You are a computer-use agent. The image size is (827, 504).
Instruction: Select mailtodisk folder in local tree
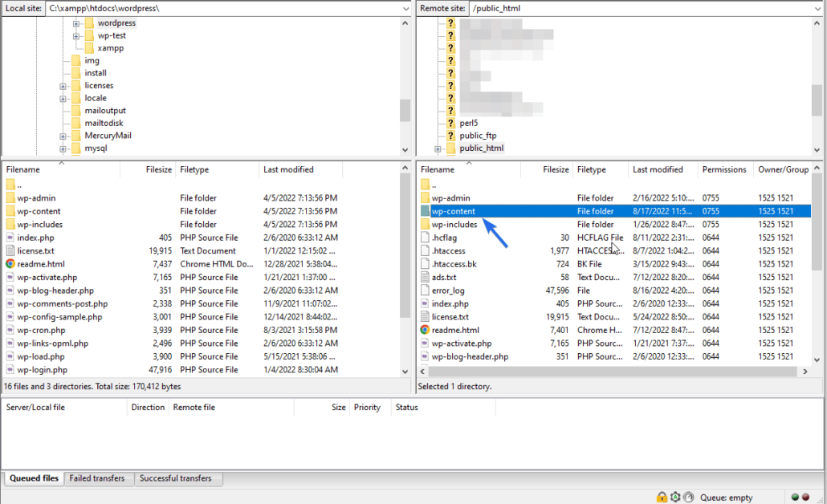click(104, 123)
